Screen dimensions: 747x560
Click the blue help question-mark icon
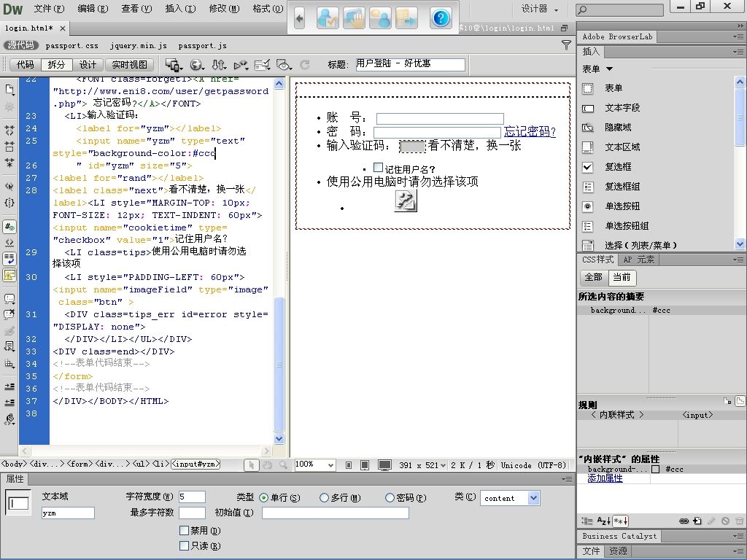(441, 18)
